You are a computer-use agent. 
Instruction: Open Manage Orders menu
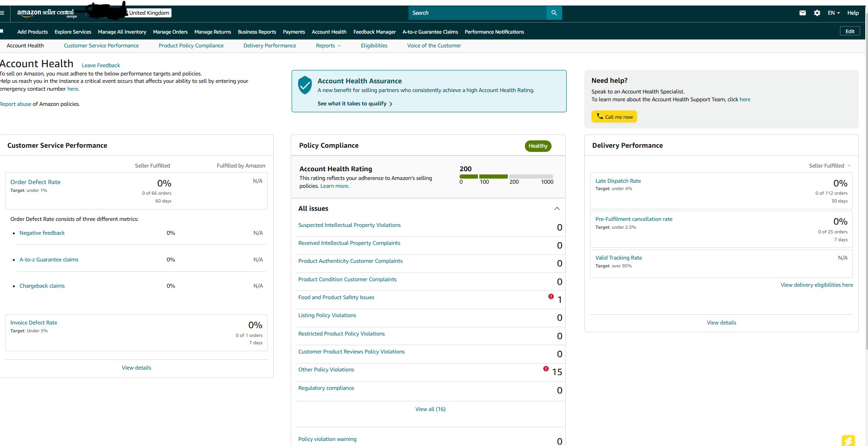[170, 32]
